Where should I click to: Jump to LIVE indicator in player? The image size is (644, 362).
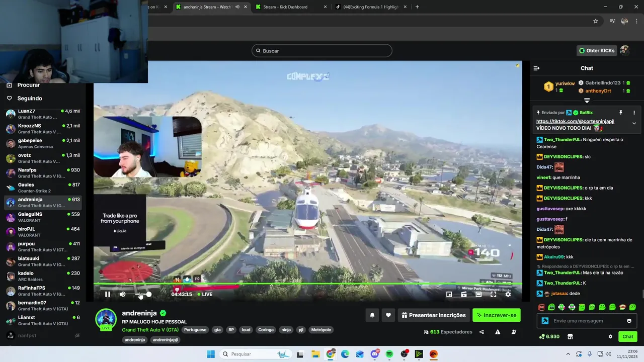(x=205, y=294)
